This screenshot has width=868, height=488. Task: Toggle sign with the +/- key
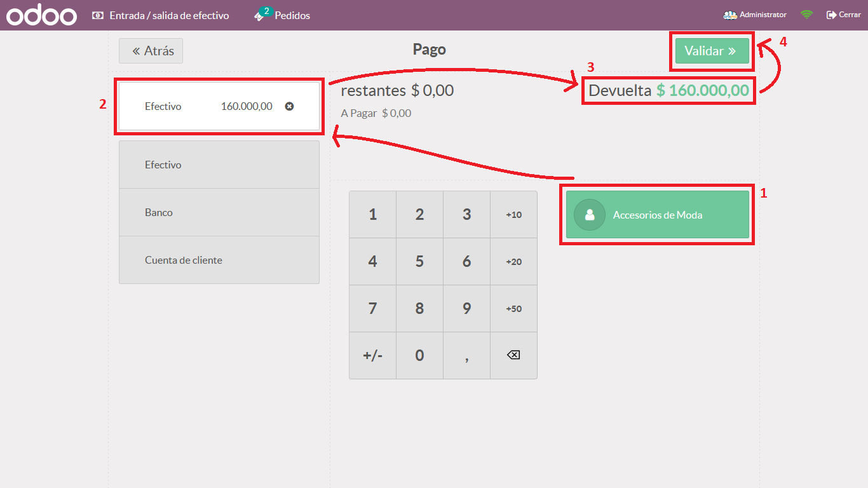[372, 355]
